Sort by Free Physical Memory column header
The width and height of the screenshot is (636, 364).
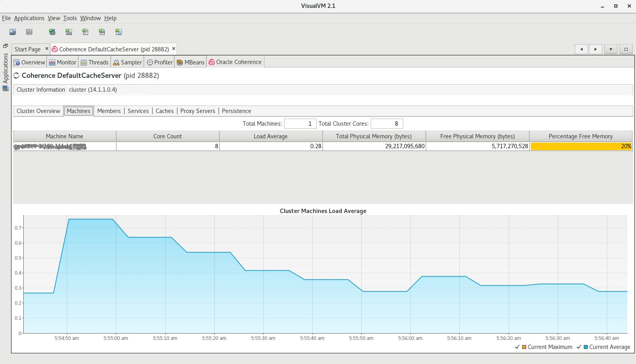pos(477,136)
